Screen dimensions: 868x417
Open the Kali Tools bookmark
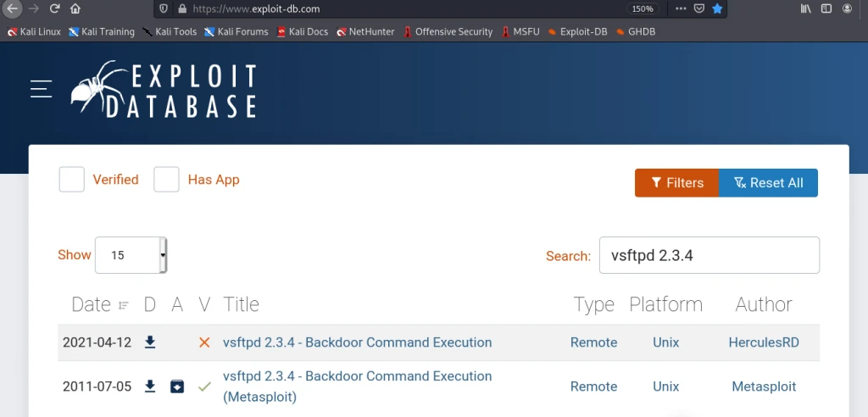coord(170,31)
